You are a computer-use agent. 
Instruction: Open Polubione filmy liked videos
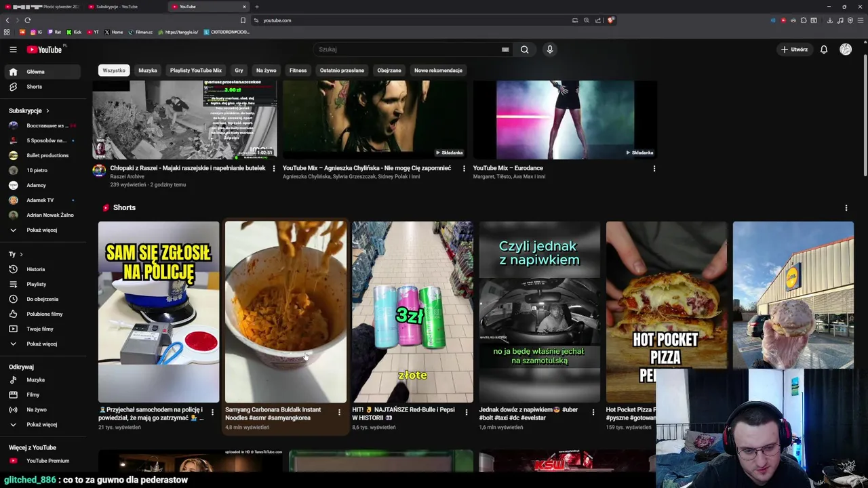(x=41, y=314)
